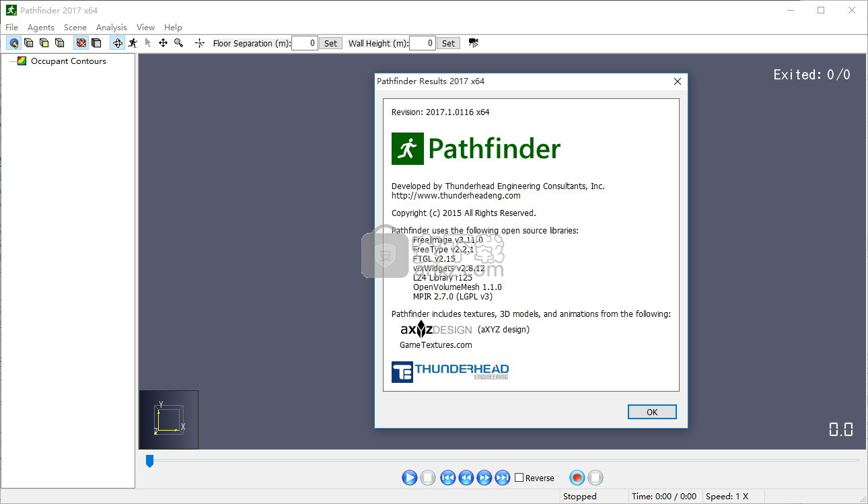Enable the Reverse playback checkbox
This screenshot has height=504, width=868.
(x=519, y=478)
